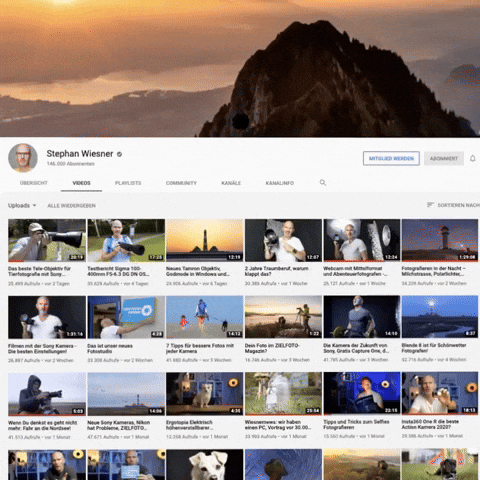
Task: Open Ergotopia Elektrisch höhenverstellbarer title
Action: coord(189,425)
